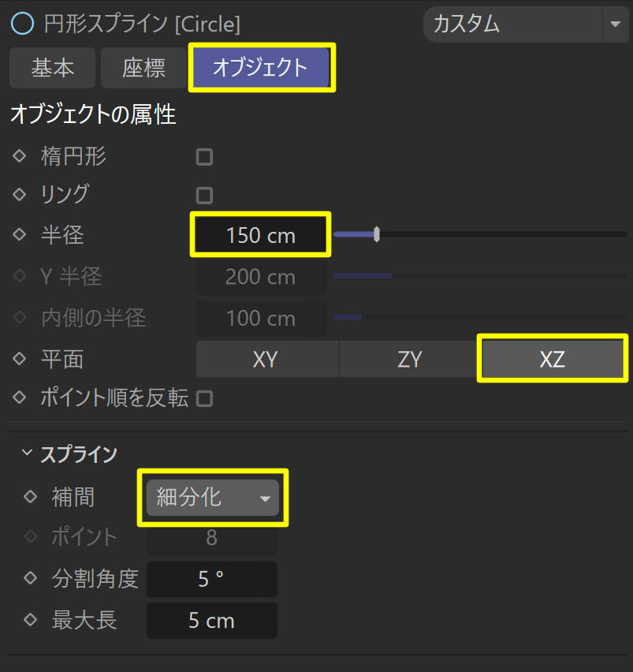This screenshot has height=672, width=633.
Task: Click the 平面 label
Action: [62, 359]
